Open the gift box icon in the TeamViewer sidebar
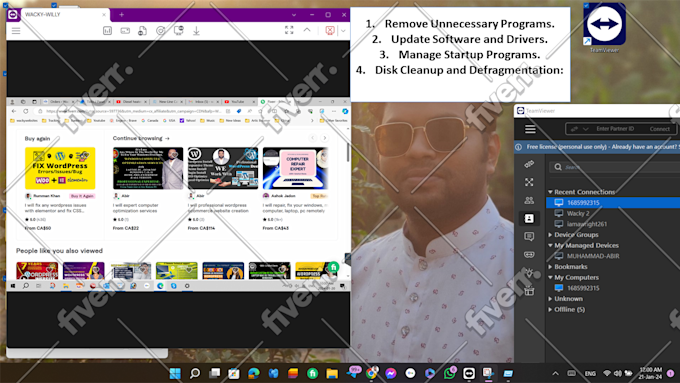680x383 pixels. click(x=529, y=291)
